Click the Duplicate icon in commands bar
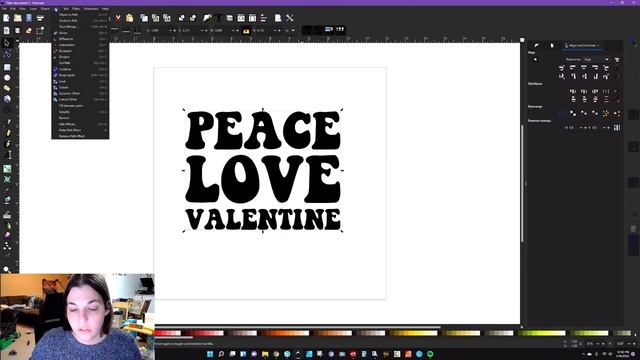The width and height of the screenshot is (640, 360). click(144, 18)
